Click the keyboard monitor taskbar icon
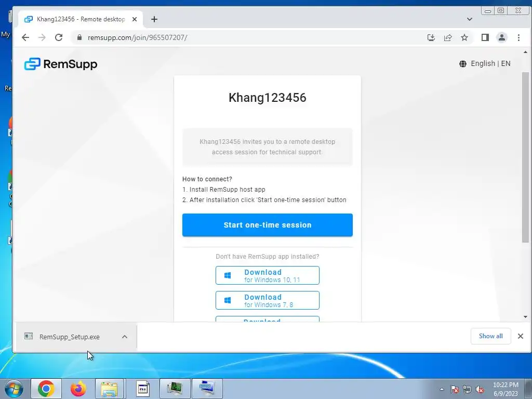Image resolution: width=532 pixels, height=399 pixels. 207,389
